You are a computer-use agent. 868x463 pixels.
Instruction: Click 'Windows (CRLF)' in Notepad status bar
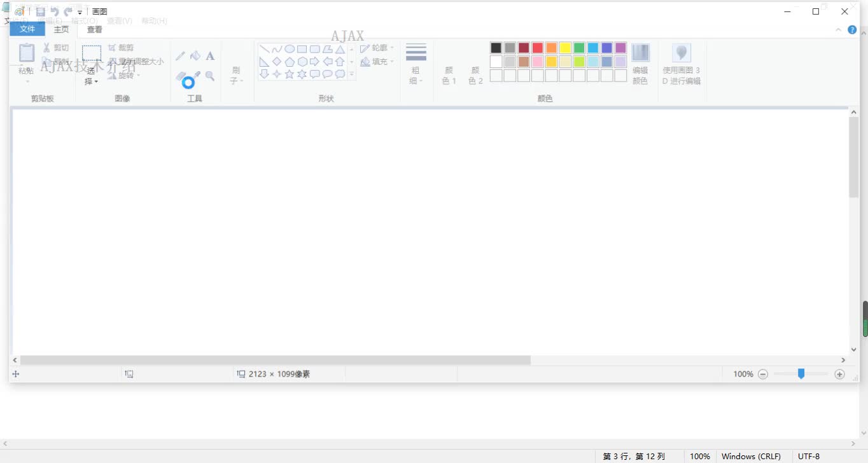pyautogui.click(x=751, y=456)
